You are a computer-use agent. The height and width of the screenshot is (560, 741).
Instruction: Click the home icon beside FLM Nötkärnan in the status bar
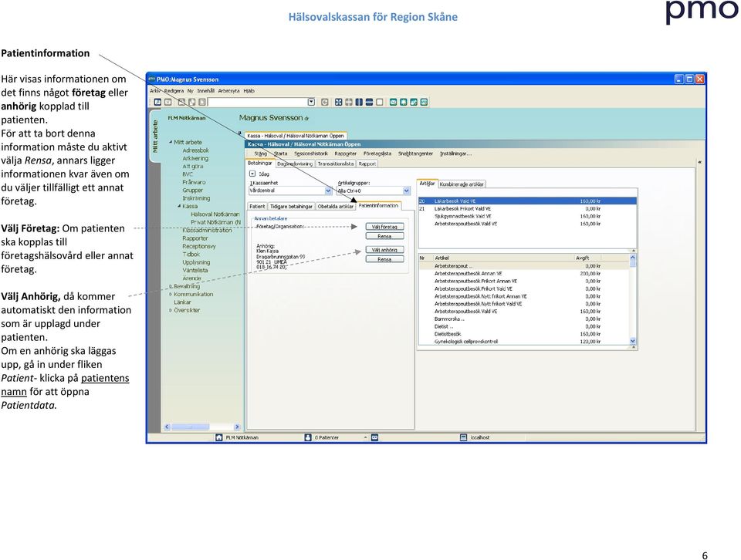pyautogui.click(x=218, y=437)
